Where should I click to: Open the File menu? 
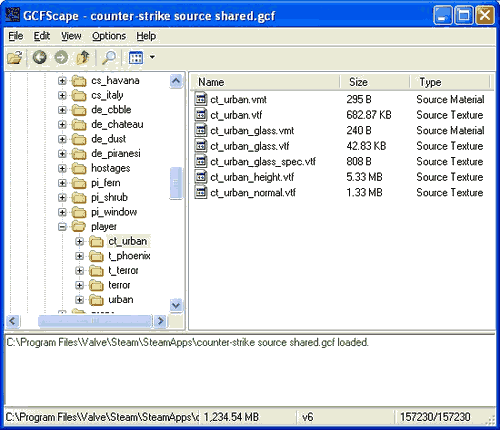click(x=16, y=36)
